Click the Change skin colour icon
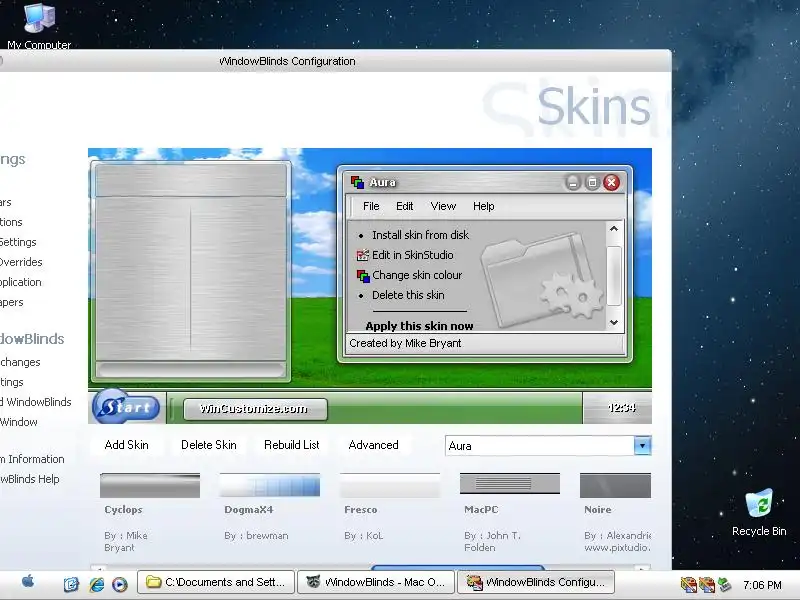 [363, 276]
